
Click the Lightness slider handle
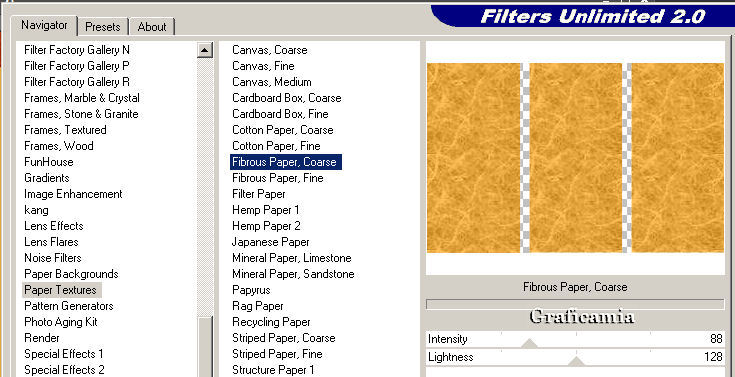(576, 362)
